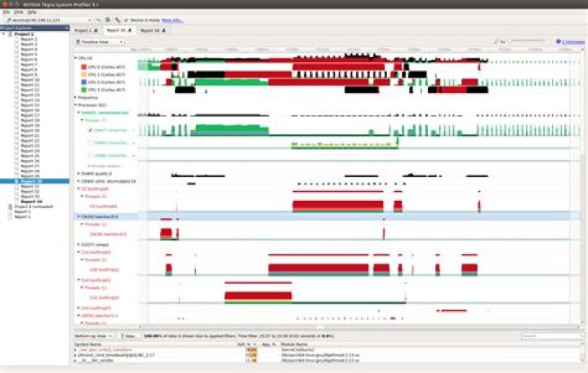The image size is (588, 373).
Task: Click the green CPU 3 color swatch
Action: (84, 90)
